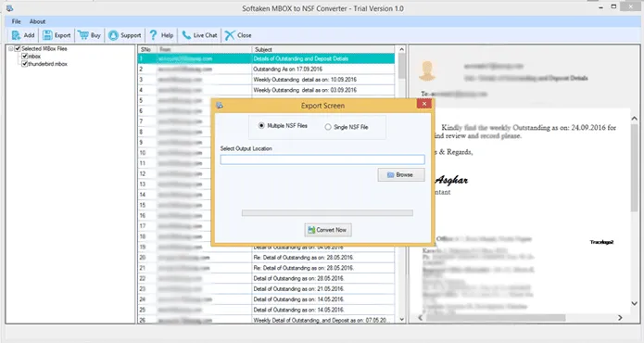
Task: Start Live Chat from toolbar
Action: (199, 35)
